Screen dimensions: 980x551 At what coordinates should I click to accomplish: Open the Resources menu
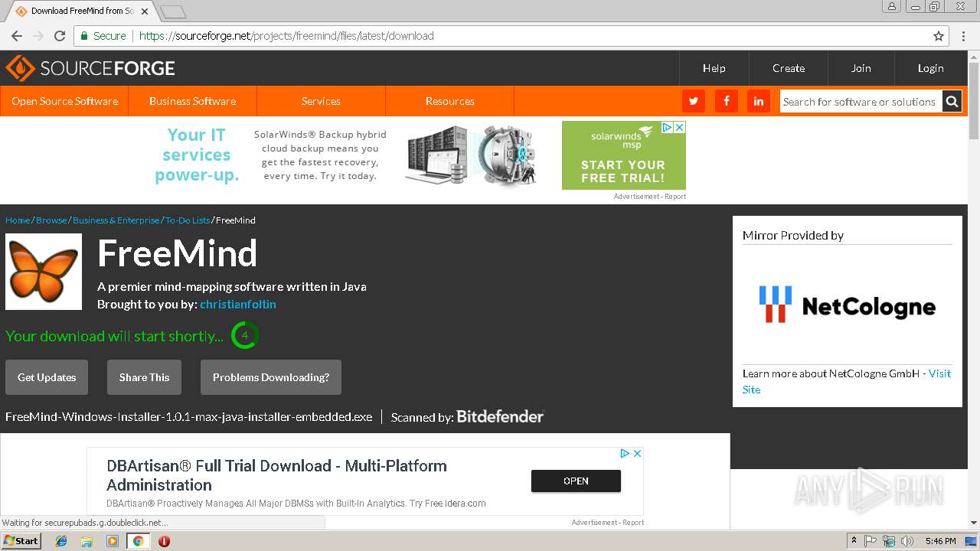[449, 101]
